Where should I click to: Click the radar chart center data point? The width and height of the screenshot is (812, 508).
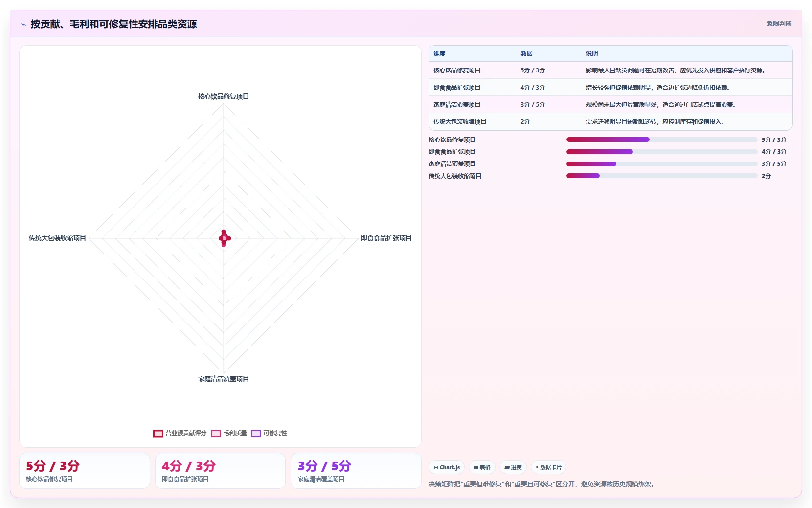pyautogui.click(x=224, y=238)
